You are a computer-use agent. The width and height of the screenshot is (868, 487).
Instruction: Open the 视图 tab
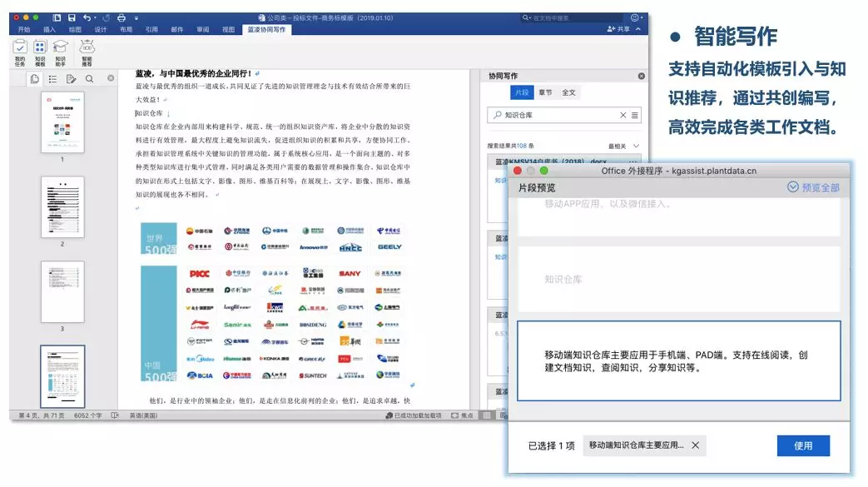228,29
